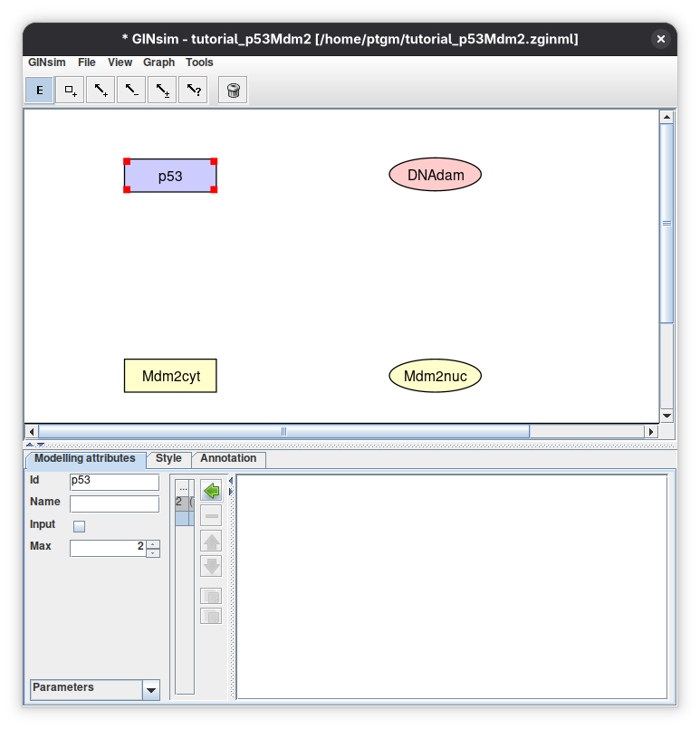The image size is (700, 729).
Task: Open the File menu
Action: coord(87,62)
